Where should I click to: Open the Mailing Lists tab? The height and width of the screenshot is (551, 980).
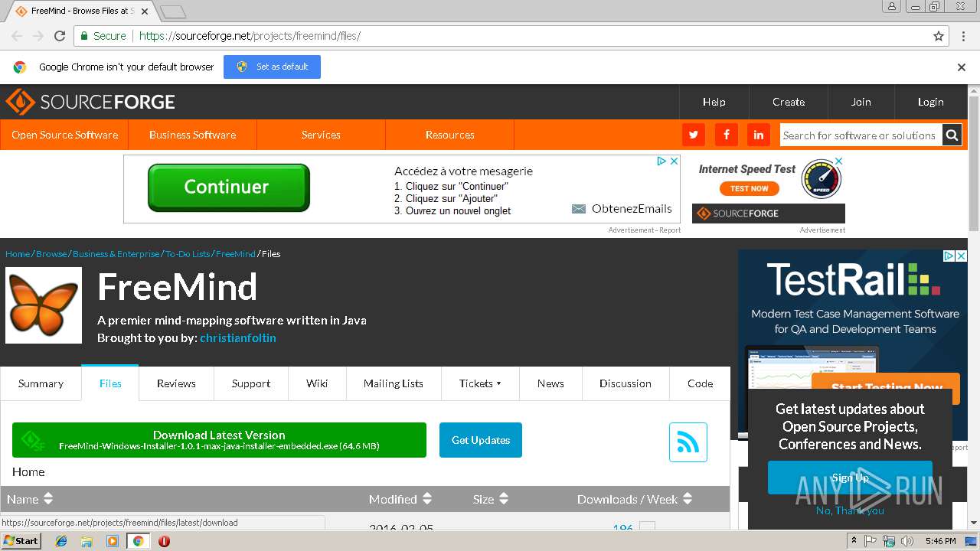pos(394,383)
